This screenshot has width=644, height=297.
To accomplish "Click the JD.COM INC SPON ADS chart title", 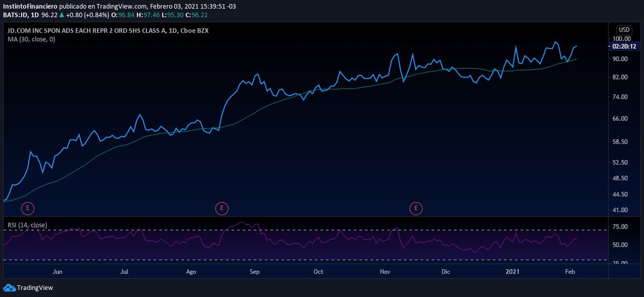I will (108, 31).
